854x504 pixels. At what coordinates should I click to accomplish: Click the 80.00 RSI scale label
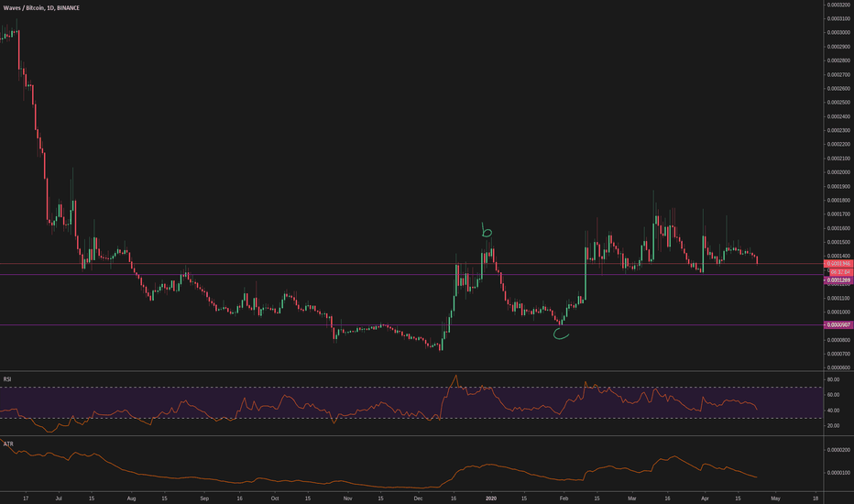pyautogui.click(x=833, y=379)
